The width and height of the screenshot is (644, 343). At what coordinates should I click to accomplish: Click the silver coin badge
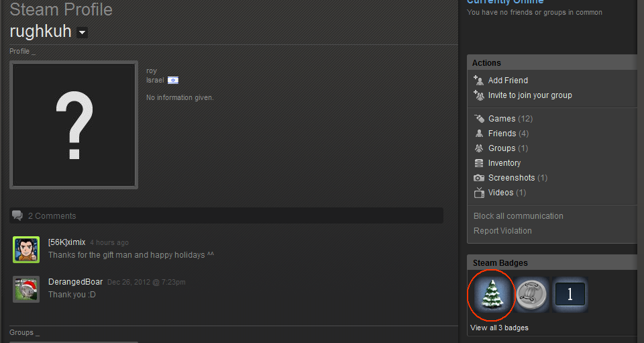pyautogui.click(x=531, y=295)
